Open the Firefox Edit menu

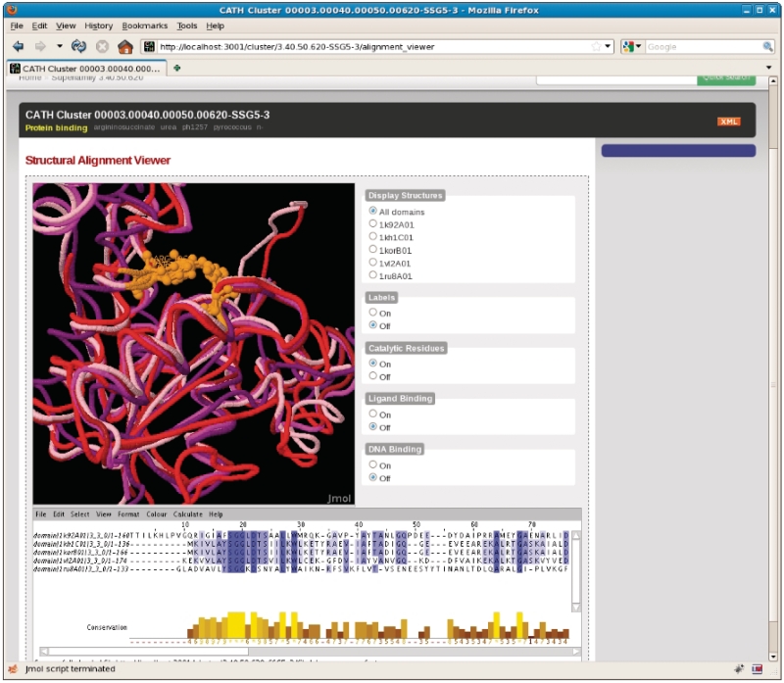point(39,25)
